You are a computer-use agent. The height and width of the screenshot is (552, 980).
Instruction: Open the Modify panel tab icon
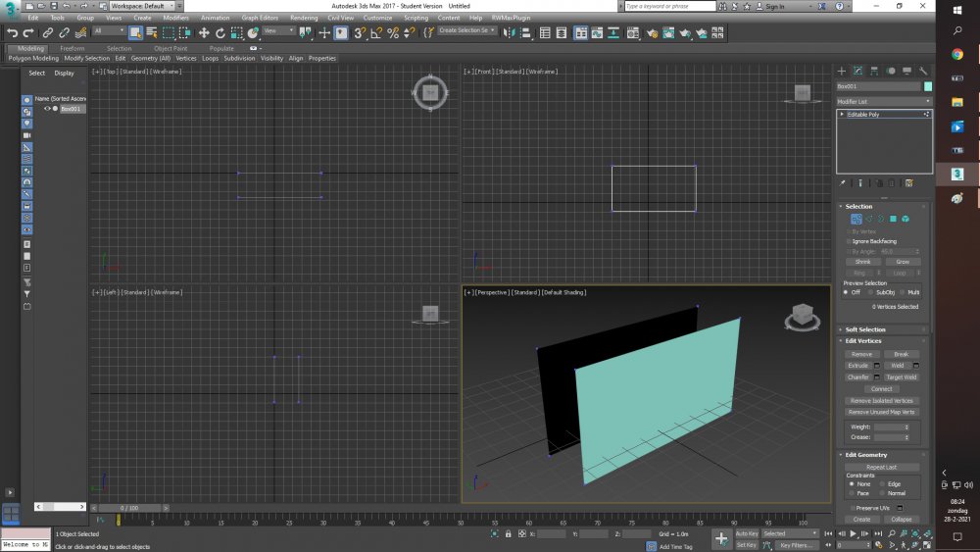coord(857,71)
